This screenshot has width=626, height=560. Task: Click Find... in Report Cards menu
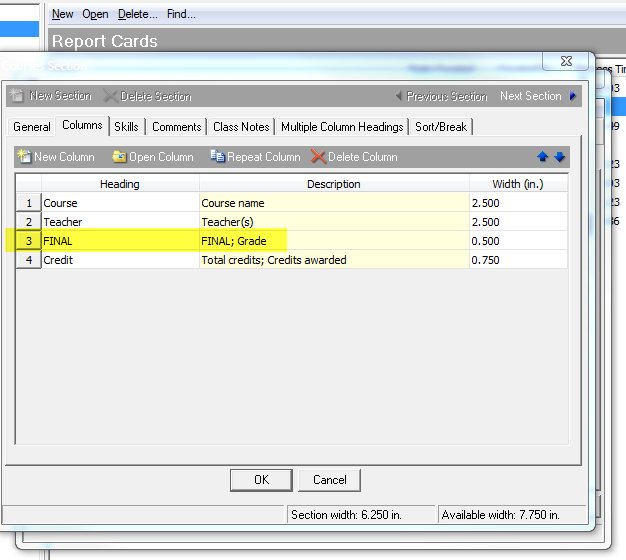pos(181,14)
